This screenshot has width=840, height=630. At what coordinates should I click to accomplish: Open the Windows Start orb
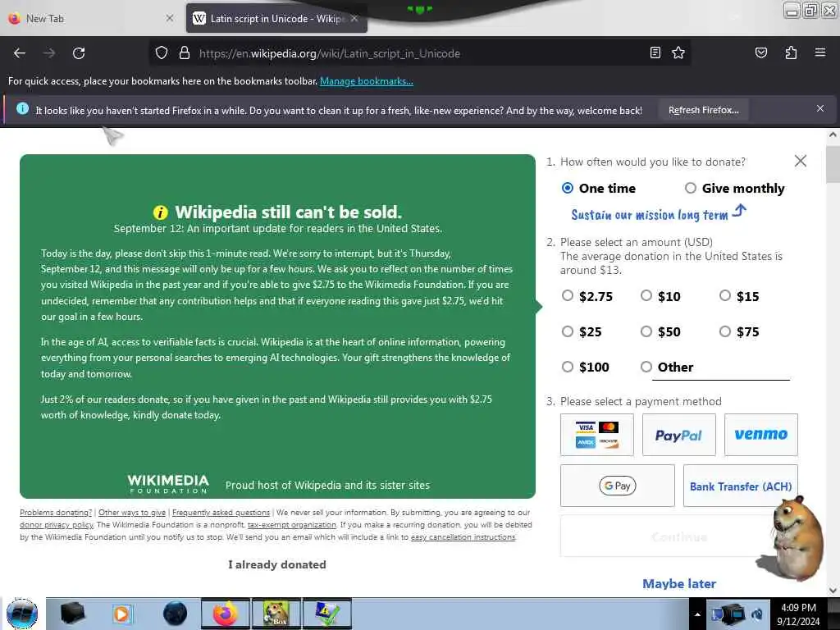pyautogui.click(x=22, y=614)
